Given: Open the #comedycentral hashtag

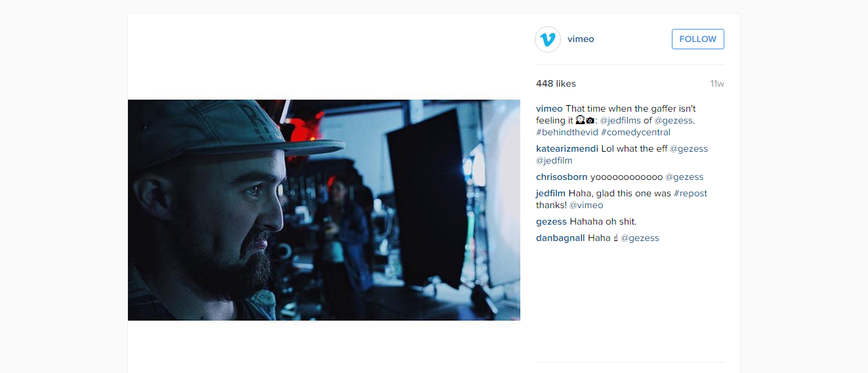Looking at the screenshot, I should click(636, 133).
